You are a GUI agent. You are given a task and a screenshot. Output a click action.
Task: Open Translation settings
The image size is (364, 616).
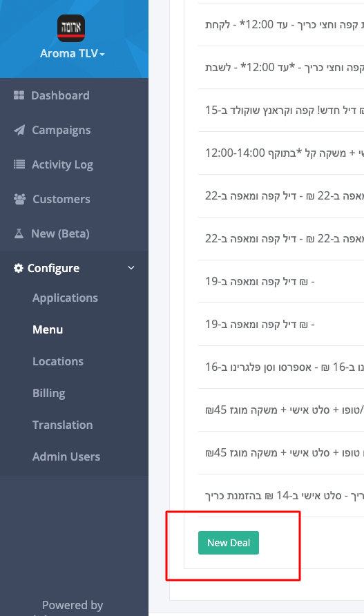pos(62,425)
